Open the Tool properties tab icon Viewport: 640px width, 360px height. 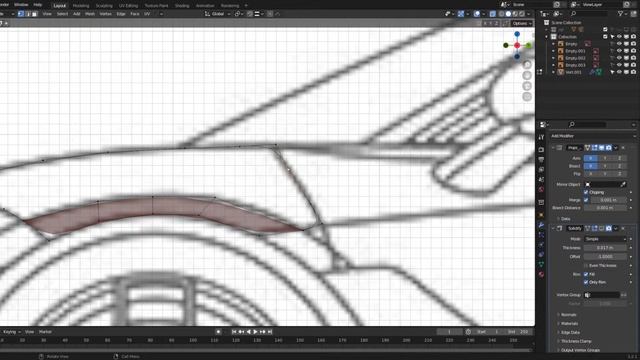541,138
